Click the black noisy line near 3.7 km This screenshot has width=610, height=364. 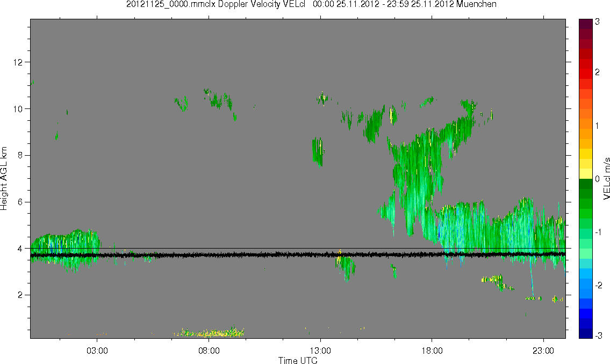(x=298, y=255)
